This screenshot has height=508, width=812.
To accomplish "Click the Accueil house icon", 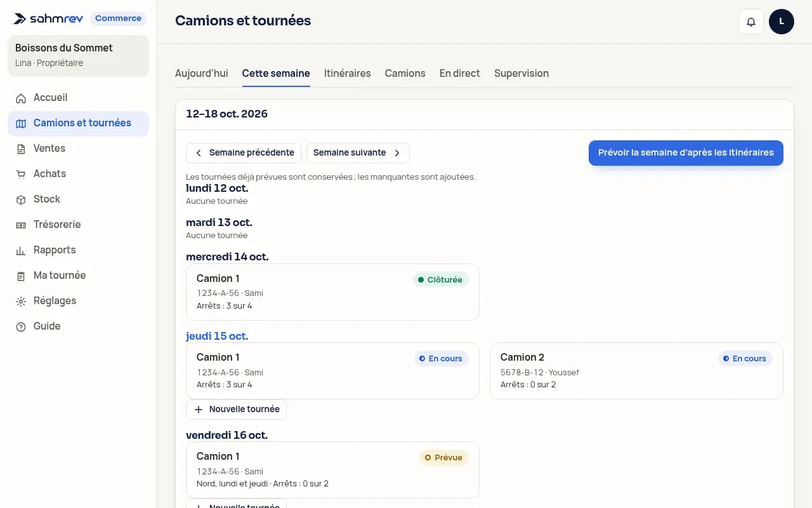I will click(21, 98).
